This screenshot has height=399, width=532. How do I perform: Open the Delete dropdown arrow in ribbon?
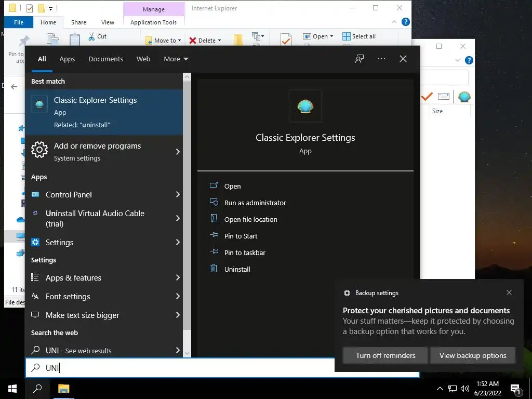pyautogui.click(x=219, y=41)
